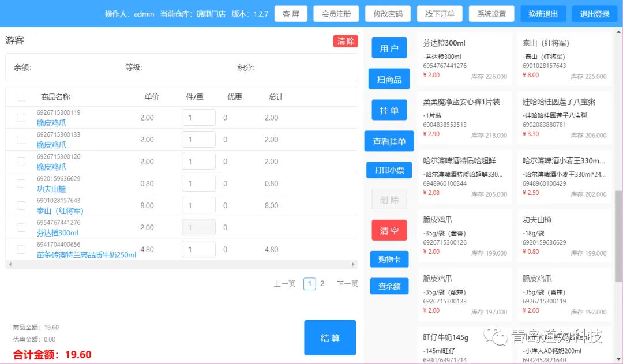Open 查看挂单 held orders list
The width and height of the screenshot is (623, 364).
pos(389,141)
